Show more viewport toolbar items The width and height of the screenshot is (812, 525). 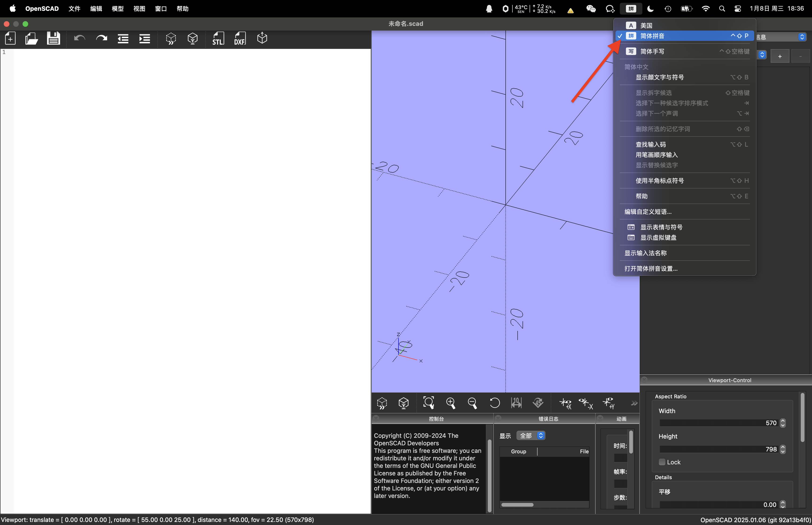[x=634, y=403]
